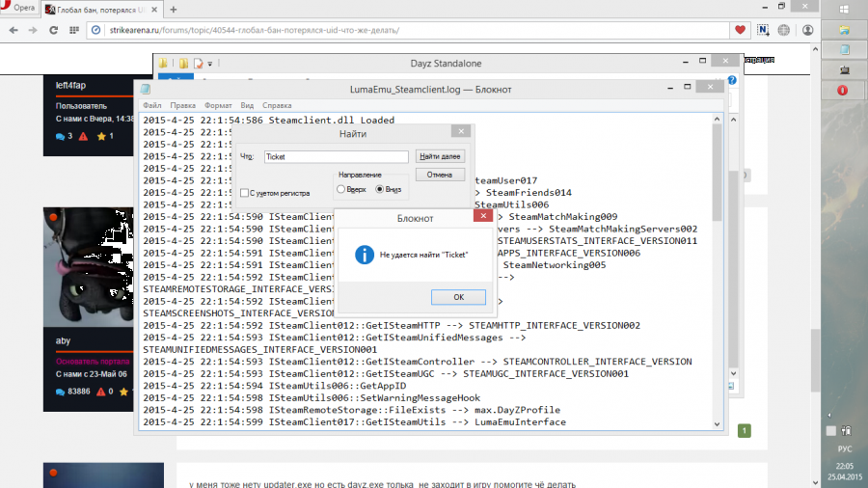Switch to Notepad from the taskbar
Viewport: 868px width, 488px height.
tap(844, 50)
